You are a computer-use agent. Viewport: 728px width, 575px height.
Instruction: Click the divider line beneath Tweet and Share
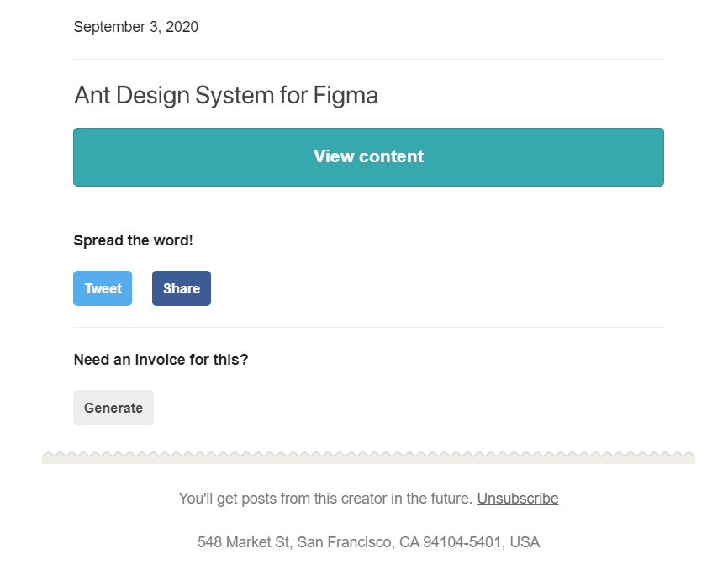[x=369, y=328]
